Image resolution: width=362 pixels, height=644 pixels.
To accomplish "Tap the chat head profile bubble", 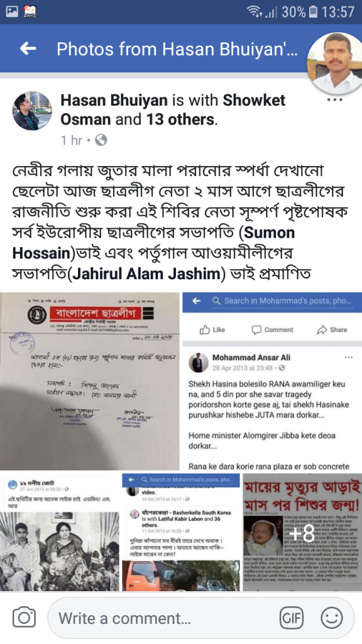I will (335, 62).
